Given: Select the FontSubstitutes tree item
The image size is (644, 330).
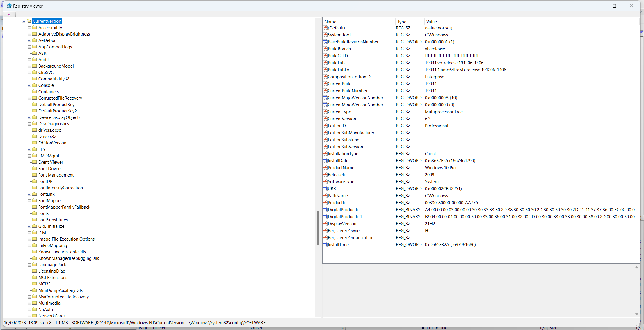Looking at the screenshot, I should pos(53,220).
